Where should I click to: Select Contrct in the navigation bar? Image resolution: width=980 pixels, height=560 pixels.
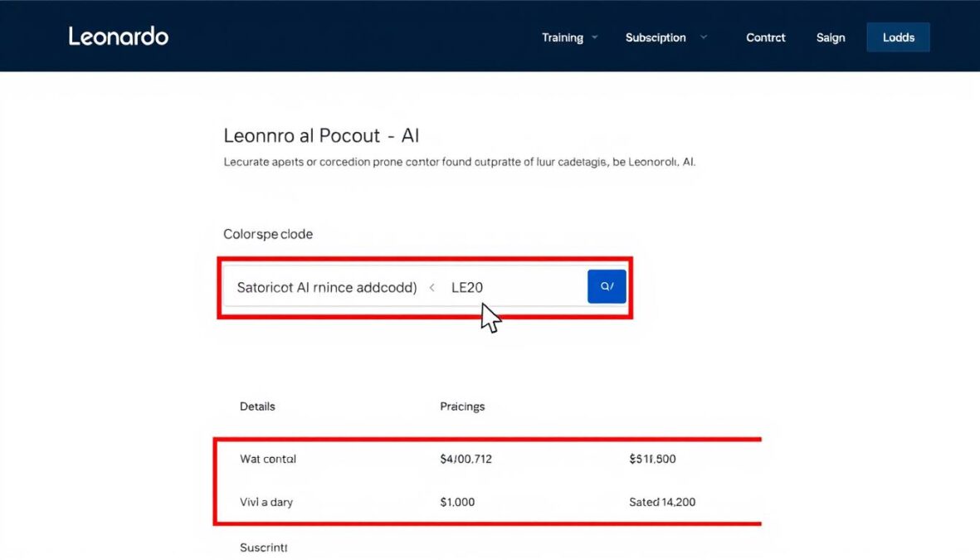764,37
